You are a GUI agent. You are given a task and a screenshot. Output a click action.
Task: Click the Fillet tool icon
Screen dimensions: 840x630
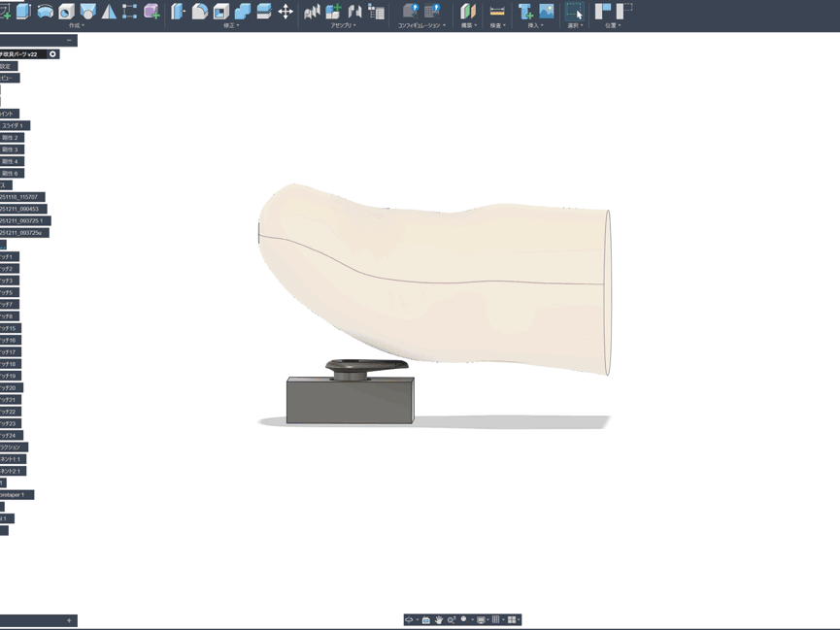pos(199,12)
